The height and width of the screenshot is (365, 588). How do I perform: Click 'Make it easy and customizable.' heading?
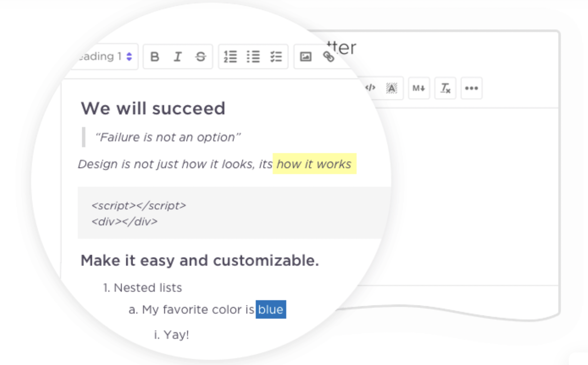click(200, 260)
